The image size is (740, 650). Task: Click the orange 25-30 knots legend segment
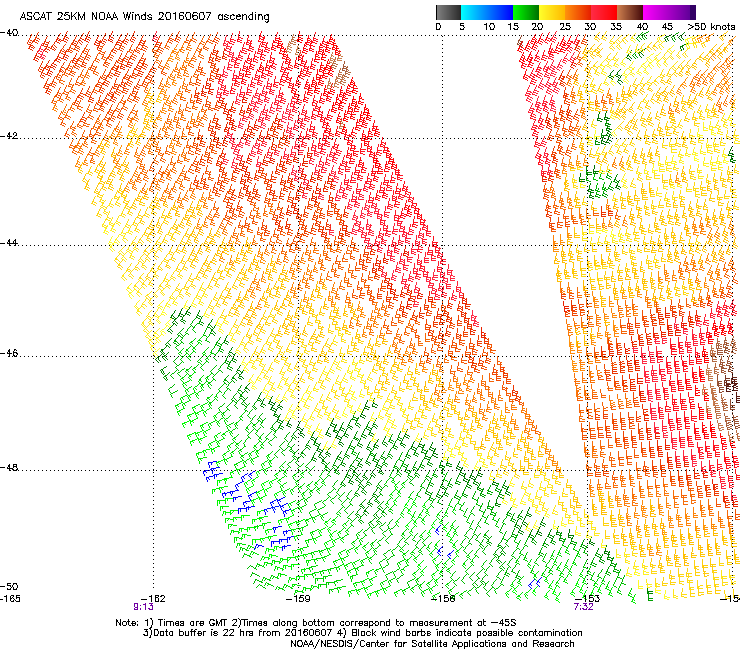click(578, 12)
